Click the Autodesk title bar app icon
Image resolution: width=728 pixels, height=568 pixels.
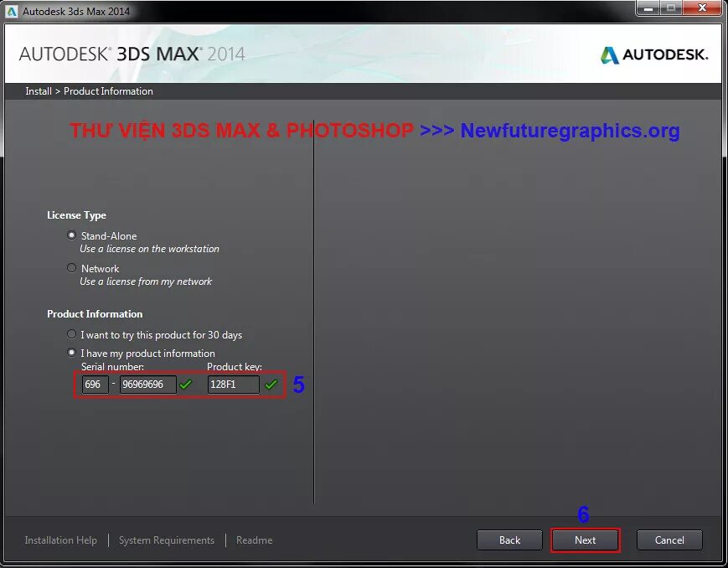point(12,11)
